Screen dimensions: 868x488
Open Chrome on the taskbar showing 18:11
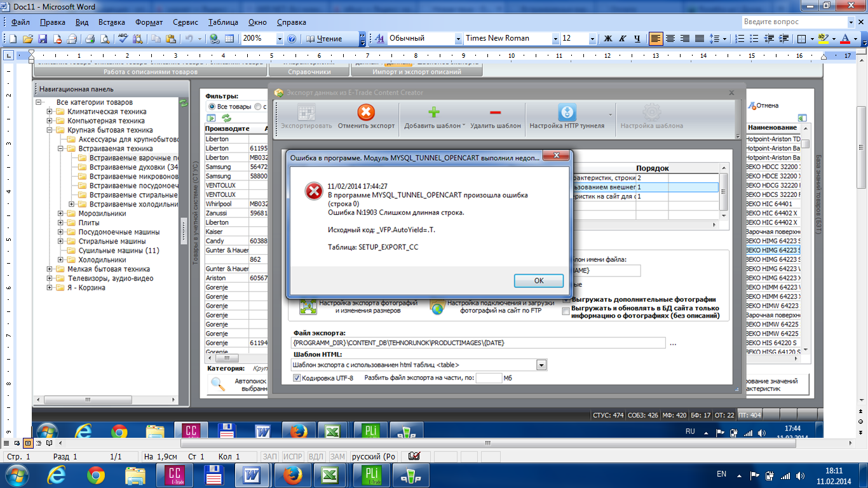point(96,474)
